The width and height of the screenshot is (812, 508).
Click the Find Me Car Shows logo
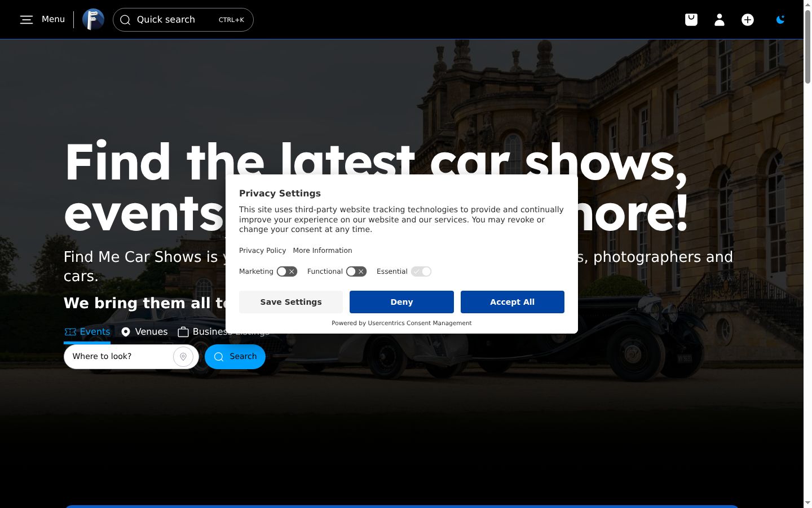[x=93, y=20]
